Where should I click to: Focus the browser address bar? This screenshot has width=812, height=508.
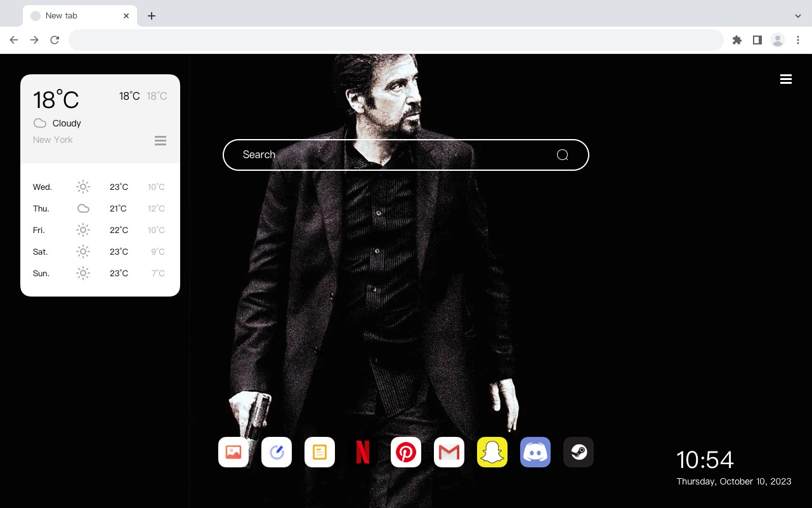pyautogui.click(x=396, y=40)
